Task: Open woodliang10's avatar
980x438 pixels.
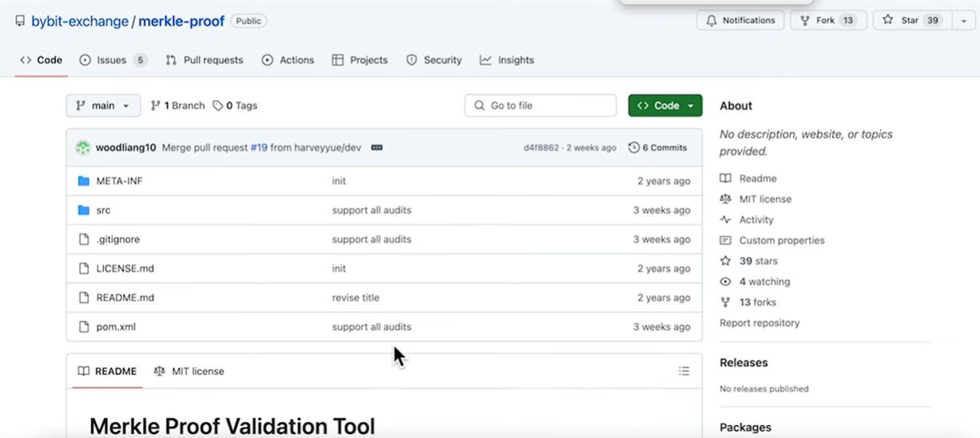Action: point(83,148)
